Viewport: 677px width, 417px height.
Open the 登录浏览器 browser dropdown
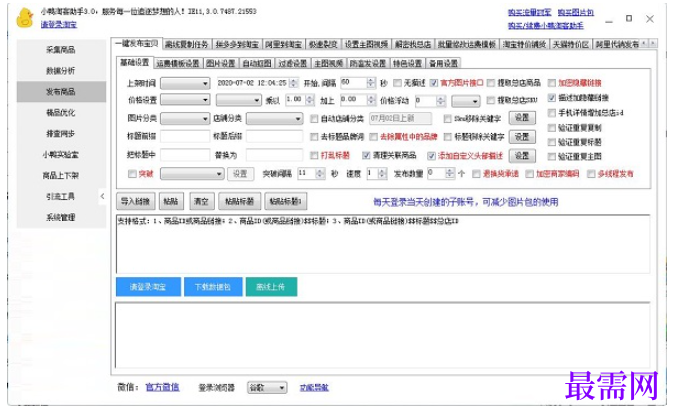267,388
